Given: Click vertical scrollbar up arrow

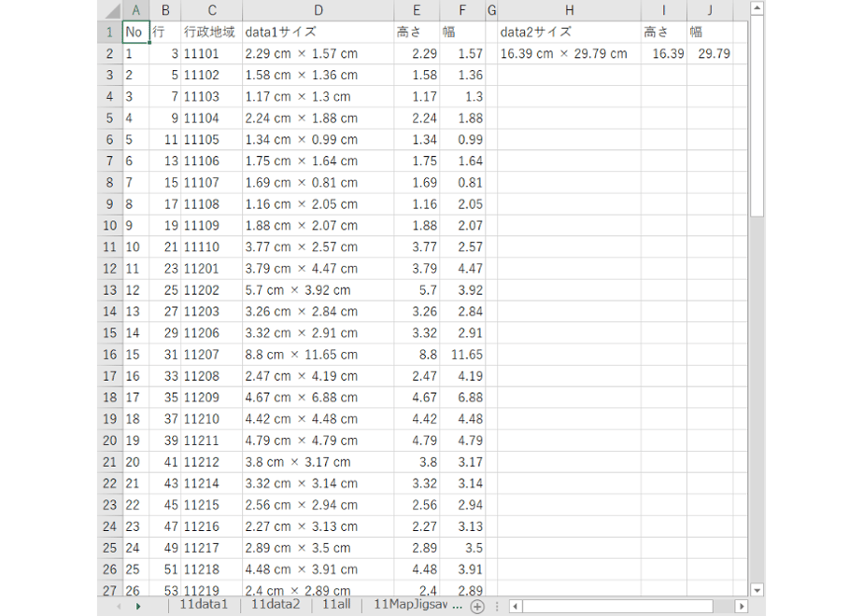Looking at the screenshot, I should (757, 7).
